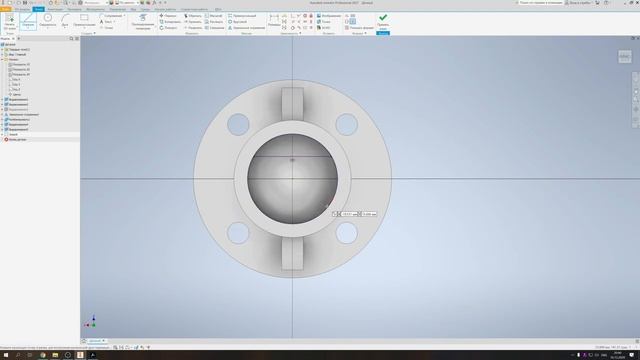Image resolution: width=640 pixels, height=360 pixels.
Task: Click Show Format in Format panel
Action: (x=359, y=28)
